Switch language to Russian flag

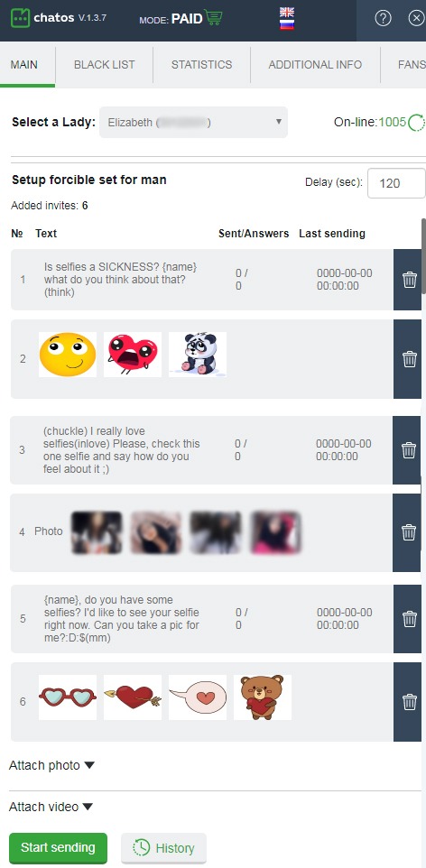287,24
